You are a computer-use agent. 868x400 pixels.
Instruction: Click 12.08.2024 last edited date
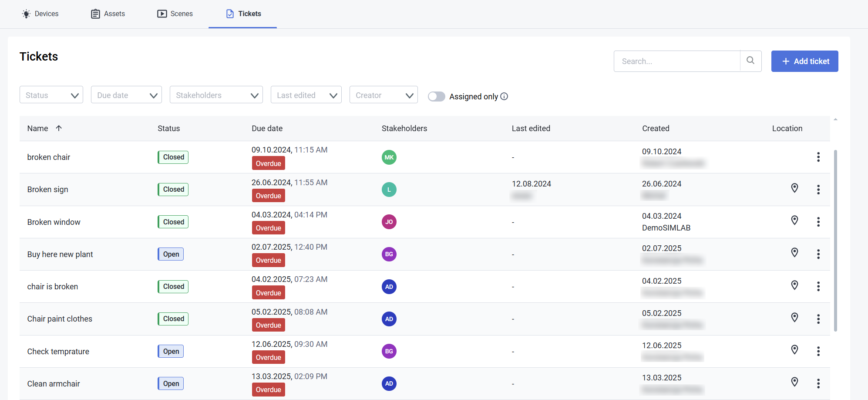click(532, 184)
